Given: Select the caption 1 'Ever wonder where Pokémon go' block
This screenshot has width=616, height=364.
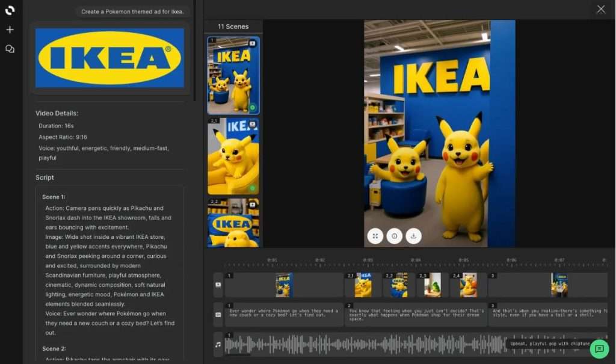Looking at the screenshot, I should coord(284,315).
